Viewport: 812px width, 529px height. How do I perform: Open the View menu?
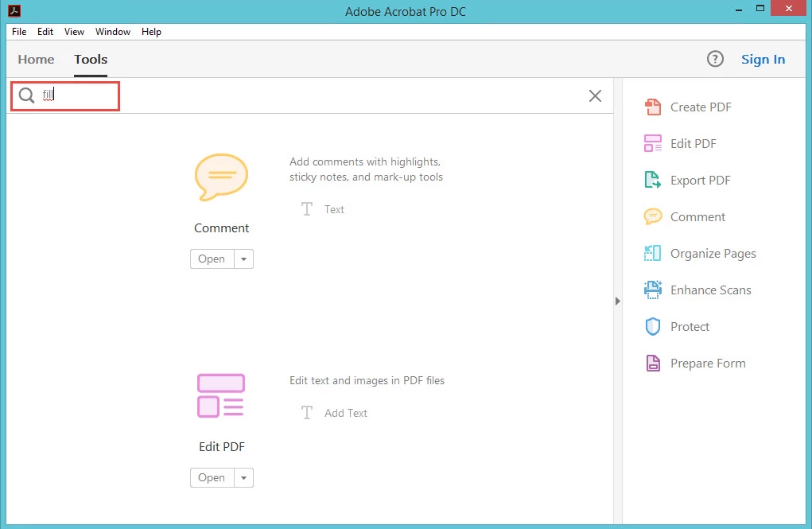(x=74, y=32)
